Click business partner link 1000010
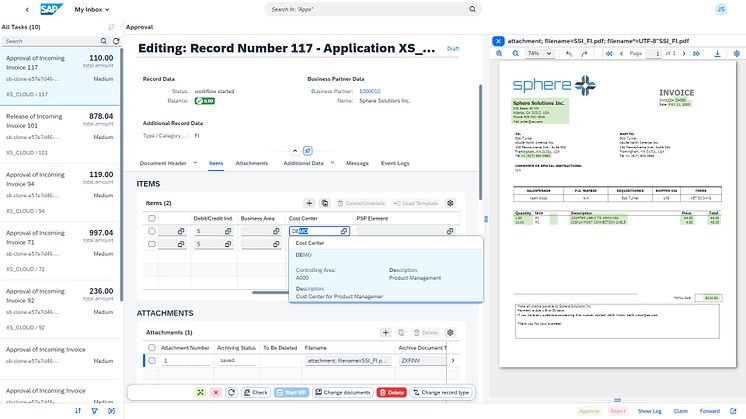This screenshot has width=746, height=419. (x=370, y=91)
